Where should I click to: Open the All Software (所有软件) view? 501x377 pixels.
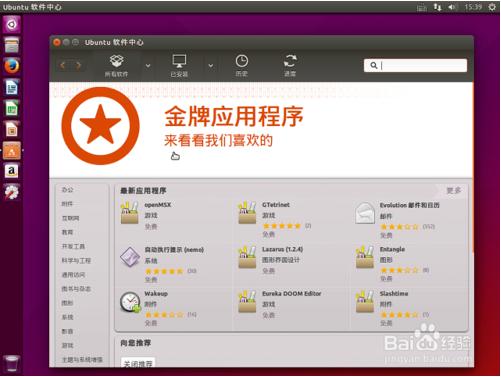[x=116, y=66]
